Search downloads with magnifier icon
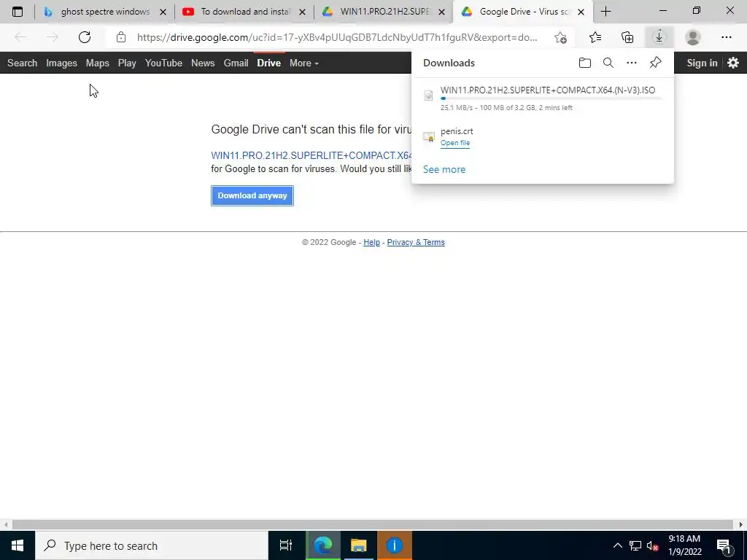 pos(608,63)
